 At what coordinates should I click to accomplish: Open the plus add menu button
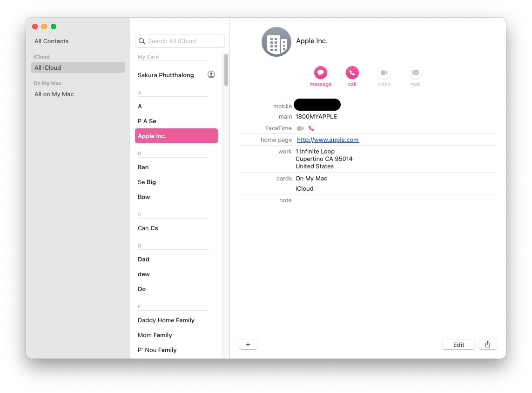(248, 345)
